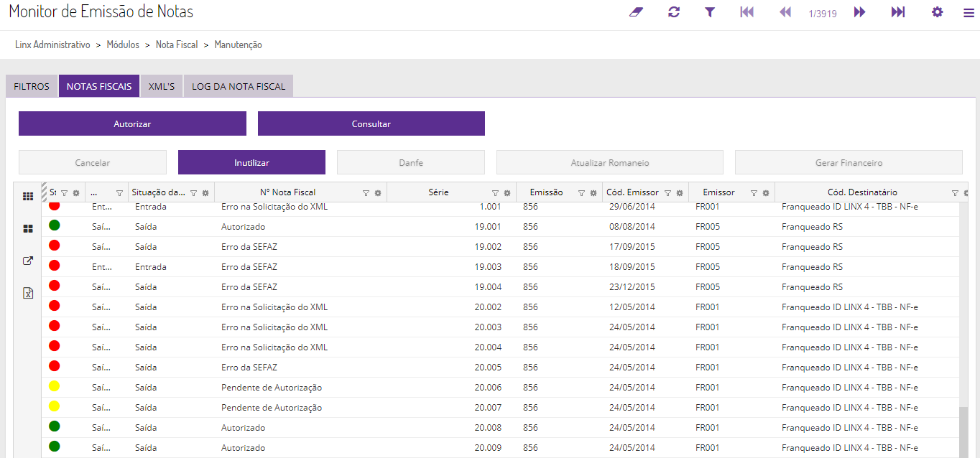
Task: Click the Gerar Financeiro button
Action: pyautogui.click(x=849, y=162)
